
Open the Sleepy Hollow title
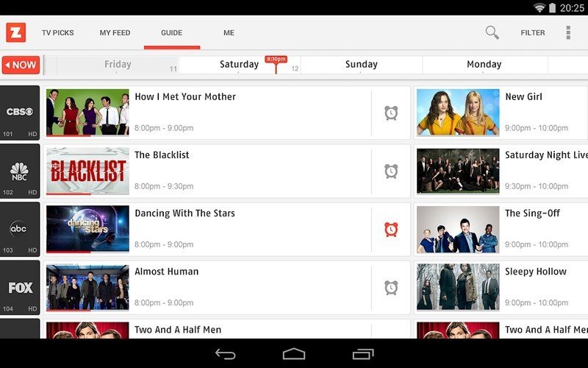536,271
